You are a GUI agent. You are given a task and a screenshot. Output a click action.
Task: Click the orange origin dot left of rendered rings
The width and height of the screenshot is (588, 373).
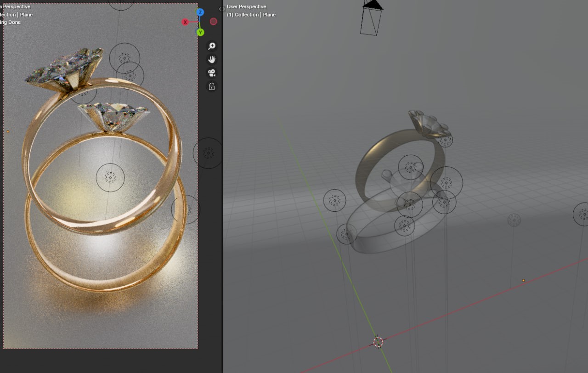click(x=8, y=132)
